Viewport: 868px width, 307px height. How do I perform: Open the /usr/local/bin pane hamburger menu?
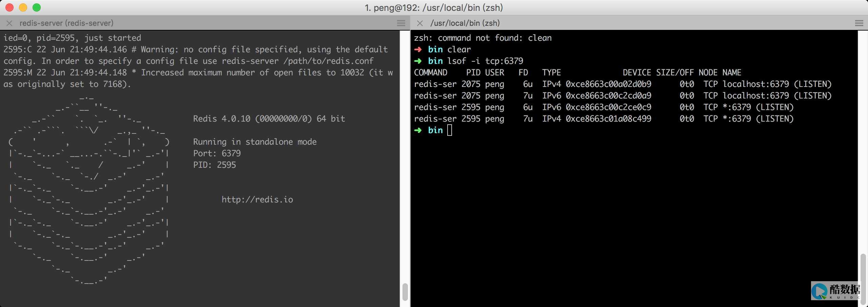859,23
